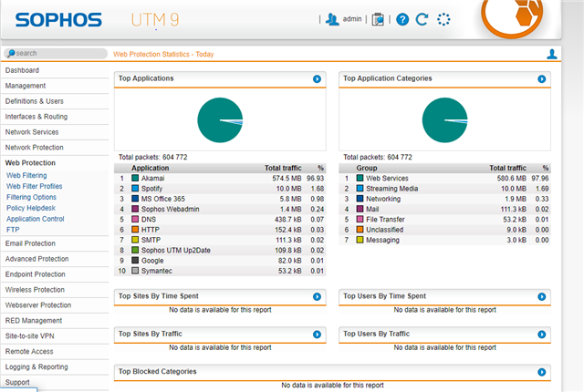Image resolution: width=584 pixels, height=392 pixels.
Task: Select the File Transfer group row
Action: (x=444, y=220)
